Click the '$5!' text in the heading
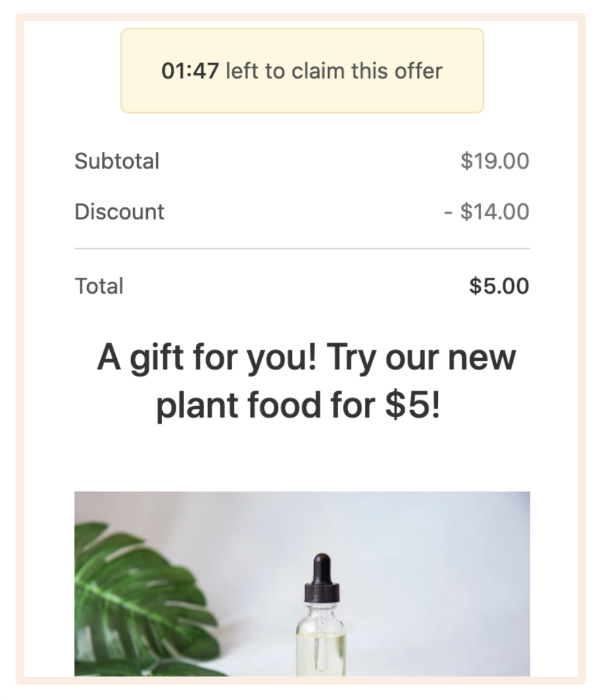Screen dimensions: 600x700 click(x=412, y=405)
